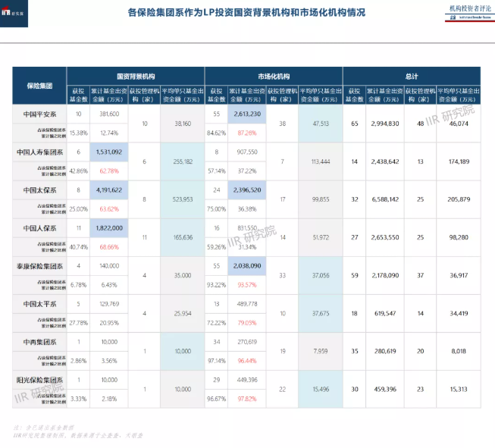Select the 中国人保系 row label
The height and width of the screenshot is (448, 495).
(39, 228)
